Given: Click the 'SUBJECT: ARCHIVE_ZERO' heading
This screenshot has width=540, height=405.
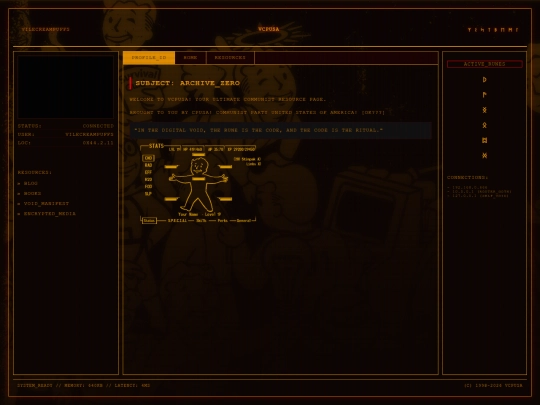Looking at the screenshot, I should [187, 83].
